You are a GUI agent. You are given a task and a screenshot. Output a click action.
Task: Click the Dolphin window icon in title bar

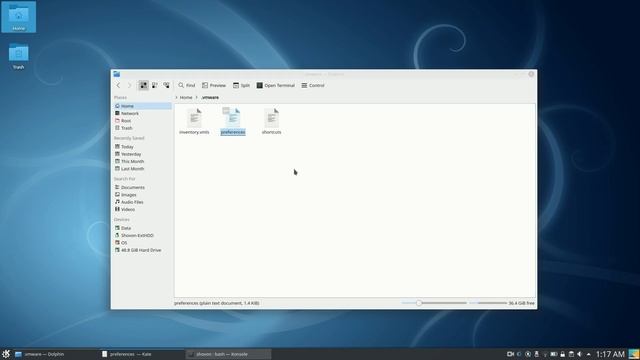(x=117, y=74)
